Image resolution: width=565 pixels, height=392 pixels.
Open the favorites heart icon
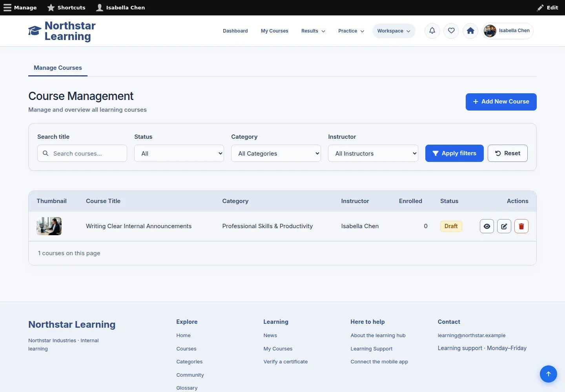(x=451, y=31)
